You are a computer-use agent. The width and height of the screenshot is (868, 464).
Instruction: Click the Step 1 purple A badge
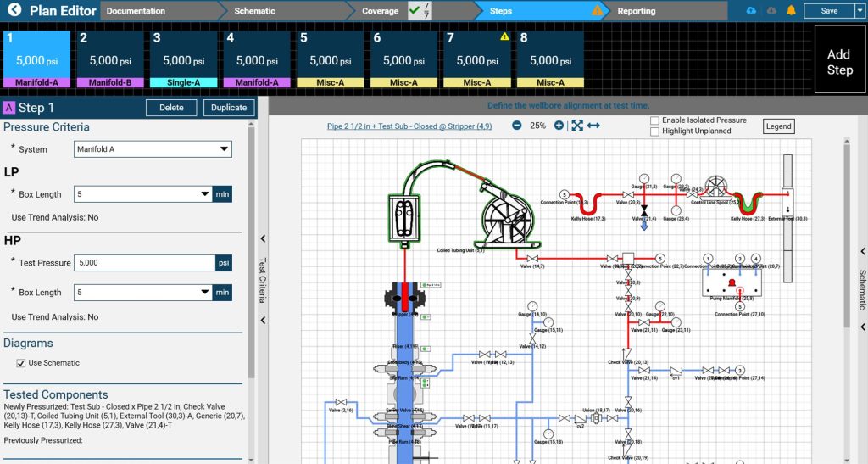(x=8, y=108)
